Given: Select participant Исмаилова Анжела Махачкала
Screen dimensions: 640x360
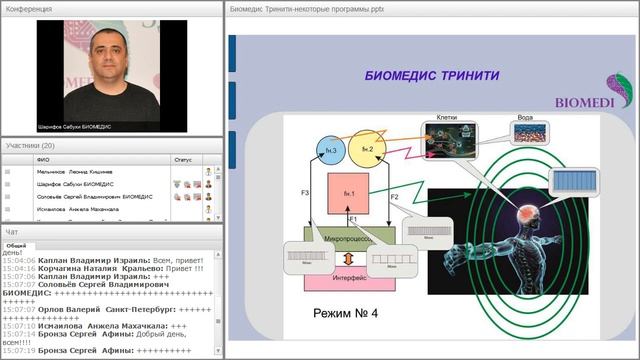Looking at the screenshot, I should [x=78, y=209].
